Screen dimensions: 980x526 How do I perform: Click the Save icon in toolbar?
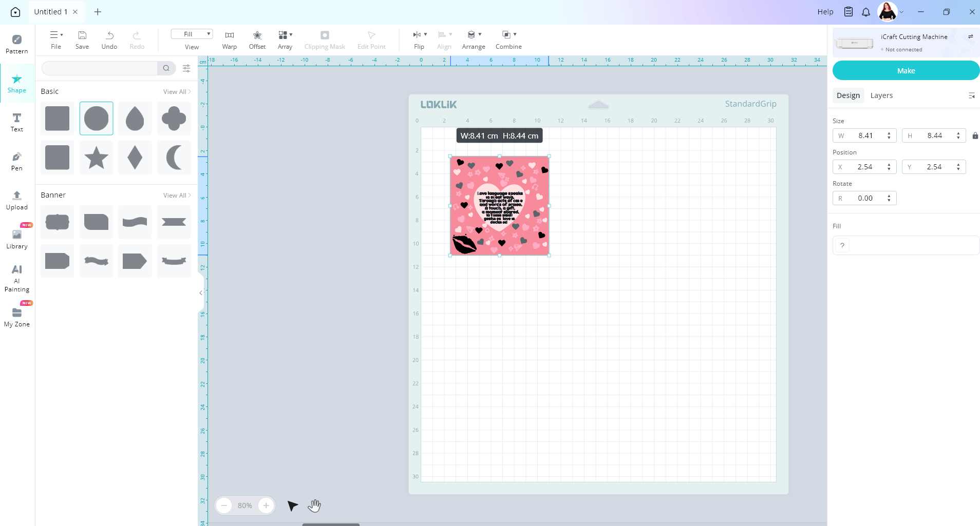[82, 40]
